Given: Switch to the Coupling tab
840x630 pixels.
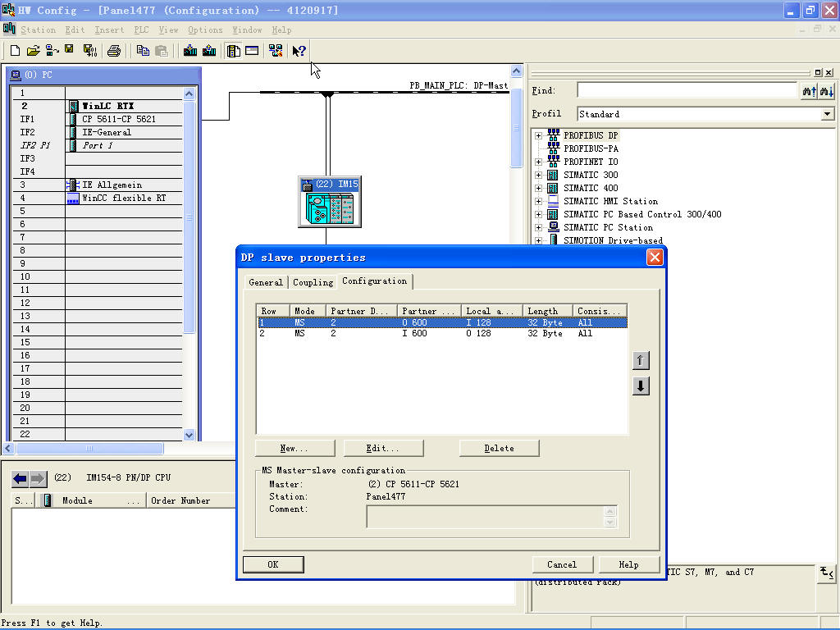Looking at the screenshot, I should [x=313, y=282].
